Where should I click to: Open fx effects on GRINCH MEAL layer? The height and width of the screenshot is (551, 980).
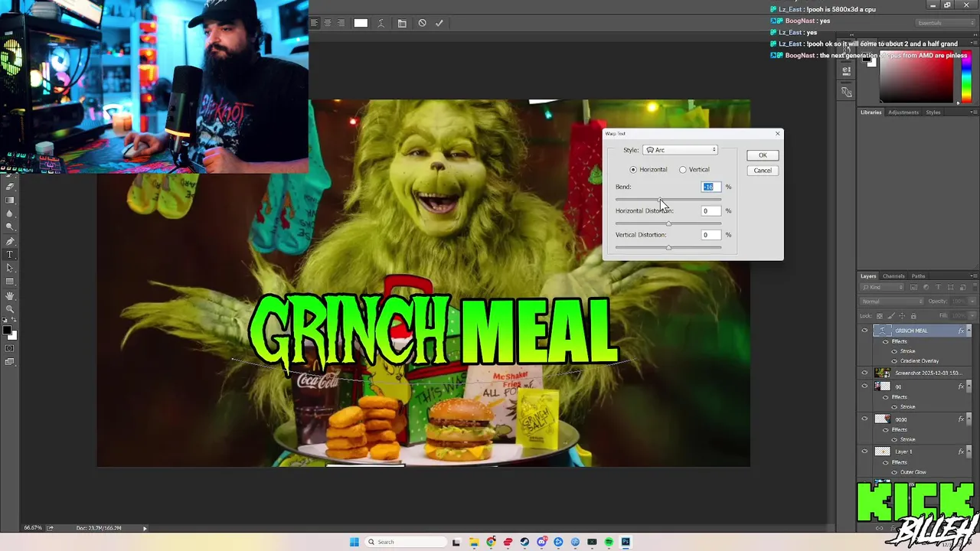[961, 331]
